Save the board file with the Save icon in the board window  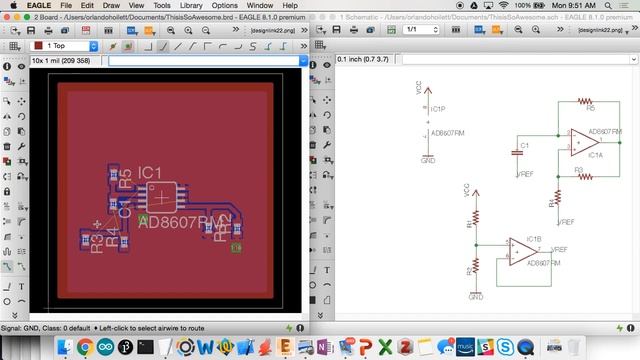click(31, 30)
